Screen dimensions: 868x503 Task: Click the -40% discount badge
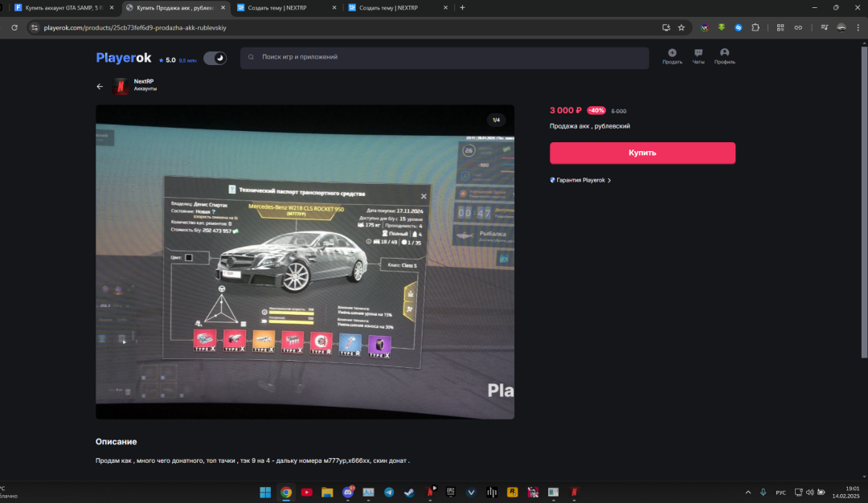point(596,111)
